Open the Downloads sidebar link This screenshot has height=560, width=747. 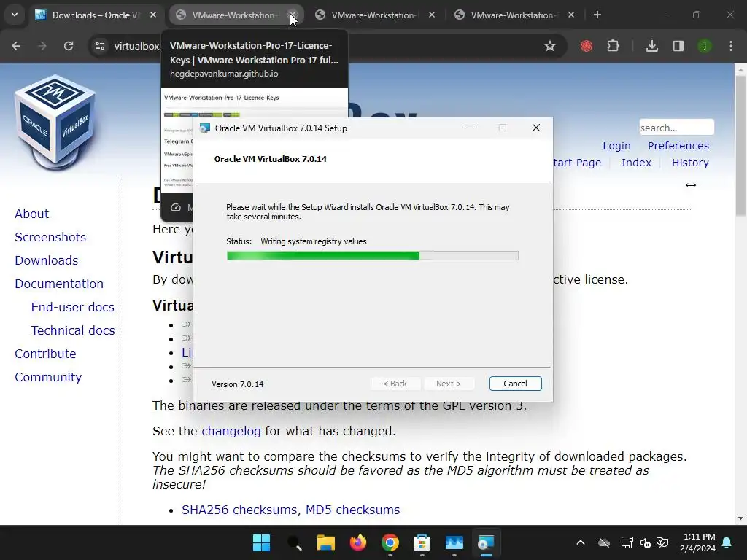click(46, 260)
